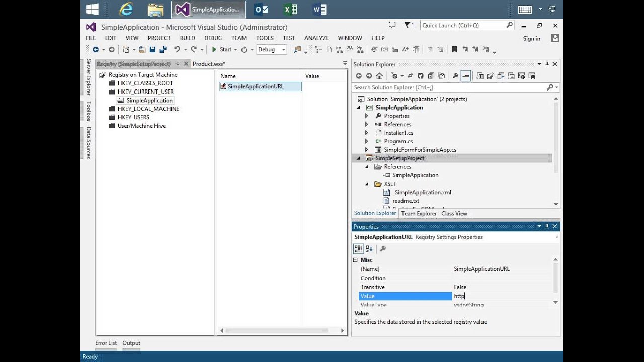
Task: Click the notifications flag icon
Action: [409, 25]
